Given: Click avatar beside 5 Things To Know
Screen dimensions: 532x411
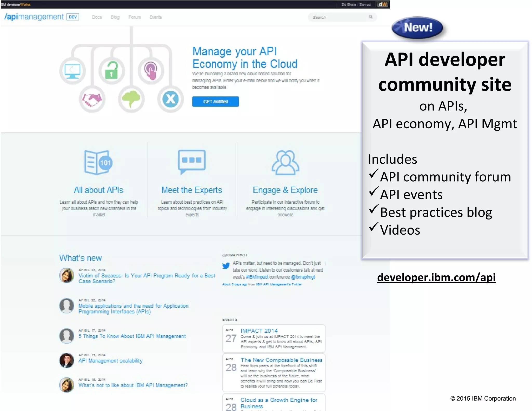Looking at the screenshot, I should [x=67, y=336].
